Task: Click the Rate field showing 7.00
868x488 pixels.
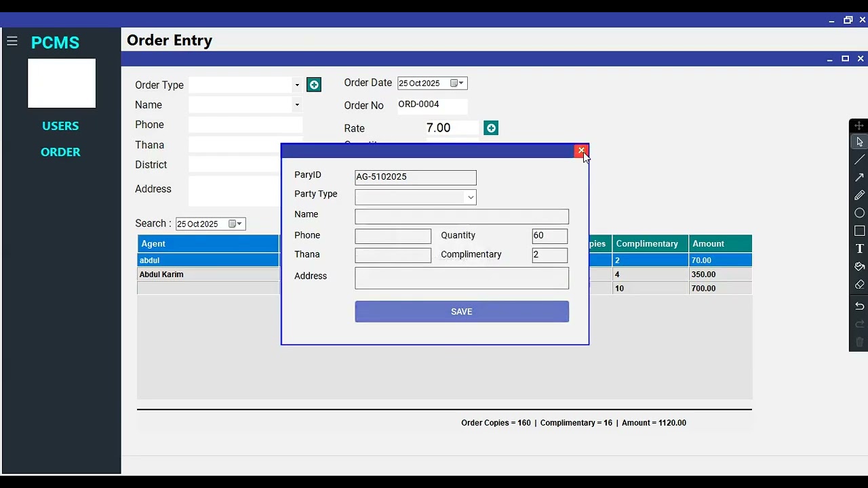Action: tap(452, 128)
